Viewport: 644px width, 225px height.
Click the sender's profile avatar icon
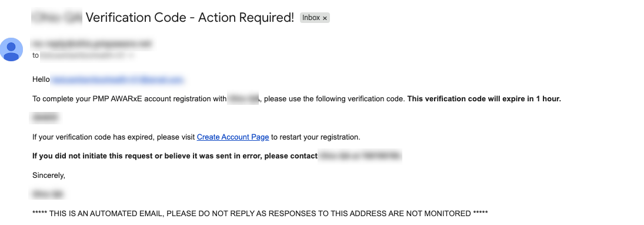click(x=12, y=49)
